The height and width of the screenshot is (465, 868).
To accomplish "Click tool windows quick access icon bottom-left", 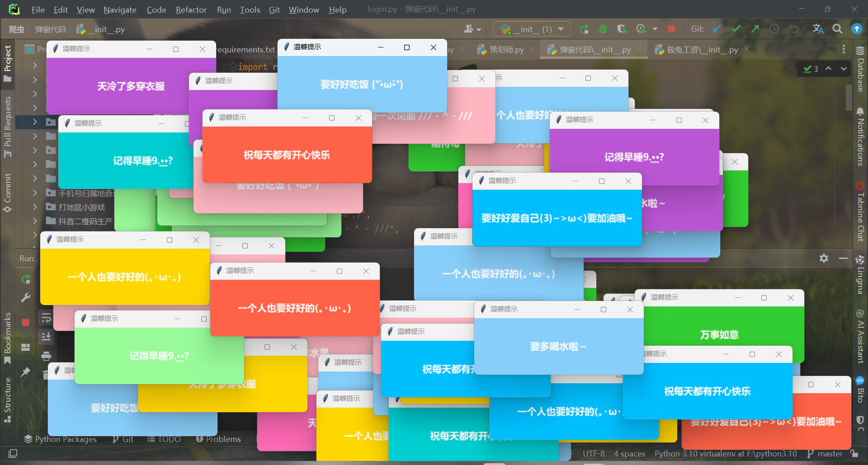I will 13,453.
